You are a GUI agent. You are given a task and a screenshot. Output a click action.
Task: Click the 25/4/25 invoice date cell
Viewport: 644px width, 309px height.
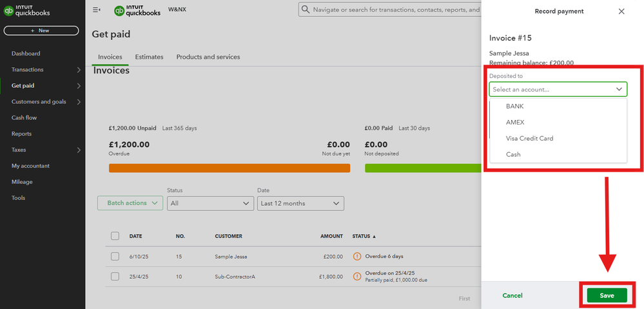[139, 277]
